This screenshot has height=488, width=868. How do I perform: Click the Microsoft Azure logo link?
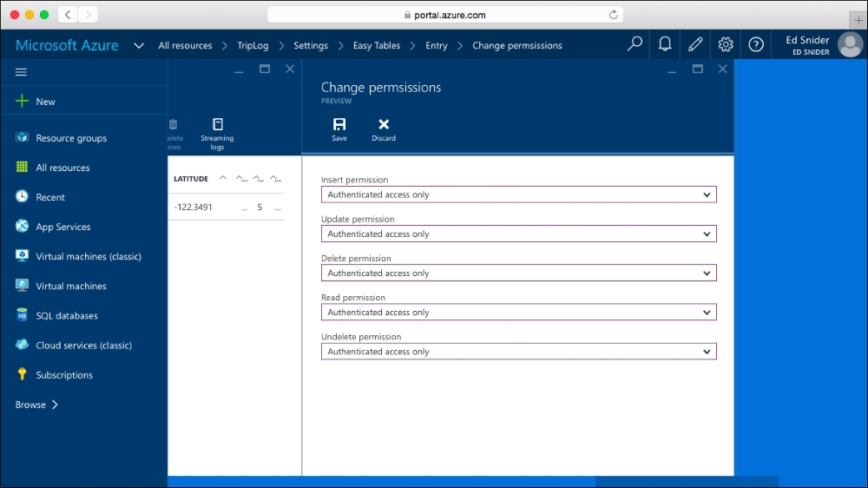click(x=67, y=45)
